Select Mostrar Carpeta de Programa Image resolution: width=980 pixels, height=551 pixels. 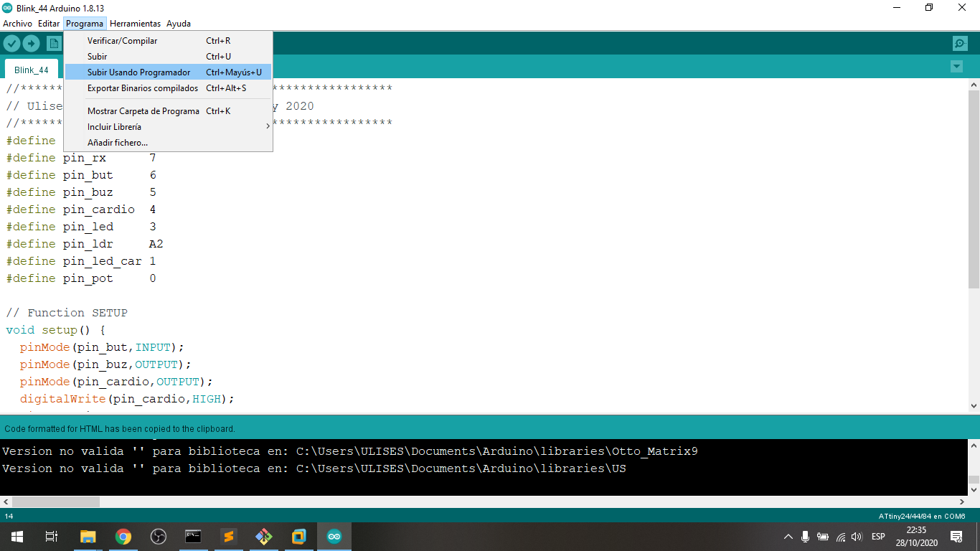(x=169, y=111)
